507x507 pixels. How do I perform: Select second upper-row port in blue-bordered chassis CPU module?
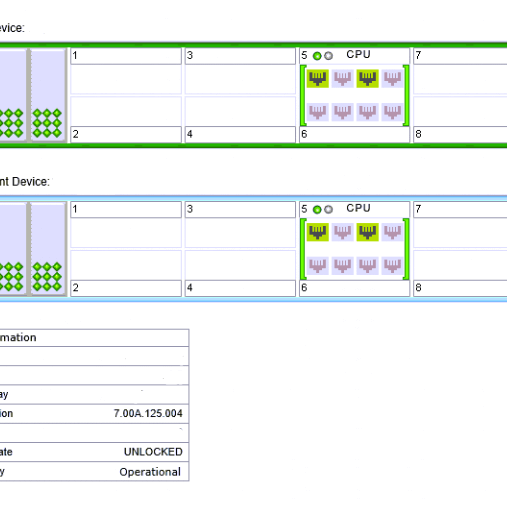click(342, 232)
